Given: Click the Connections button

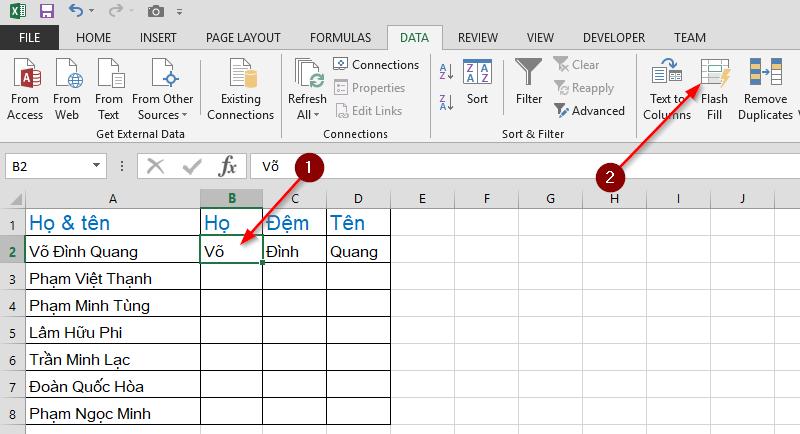Looking at the screenshot, I should 376,65.
